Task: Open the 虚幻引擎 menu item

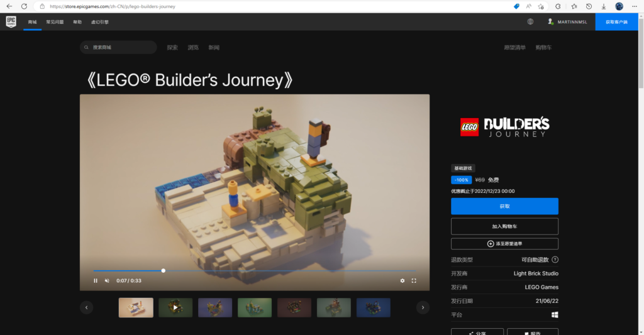Action: tap(100, 22)
